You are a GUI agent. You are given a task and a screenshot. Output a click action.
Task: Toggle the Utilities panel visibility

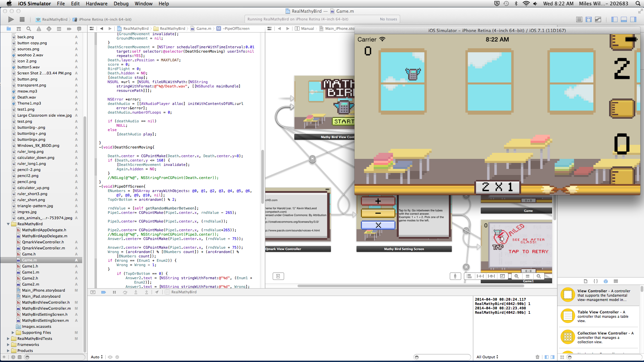point(633,19)
